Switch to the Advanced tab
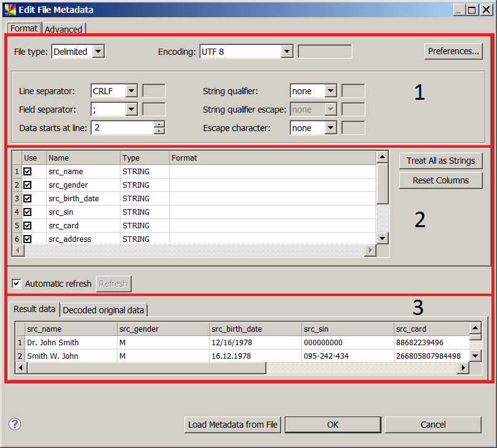 (63, 29)
